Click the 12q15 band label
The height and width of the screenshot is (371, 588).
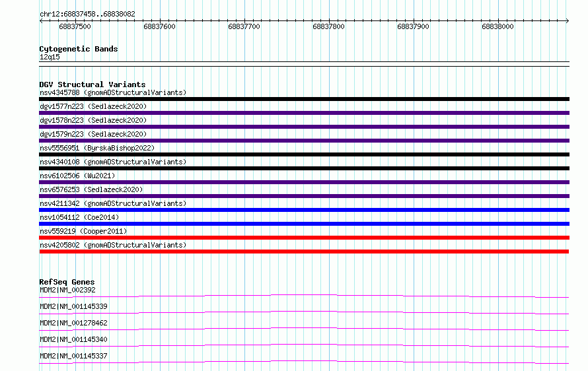click(x=50, y=57)
